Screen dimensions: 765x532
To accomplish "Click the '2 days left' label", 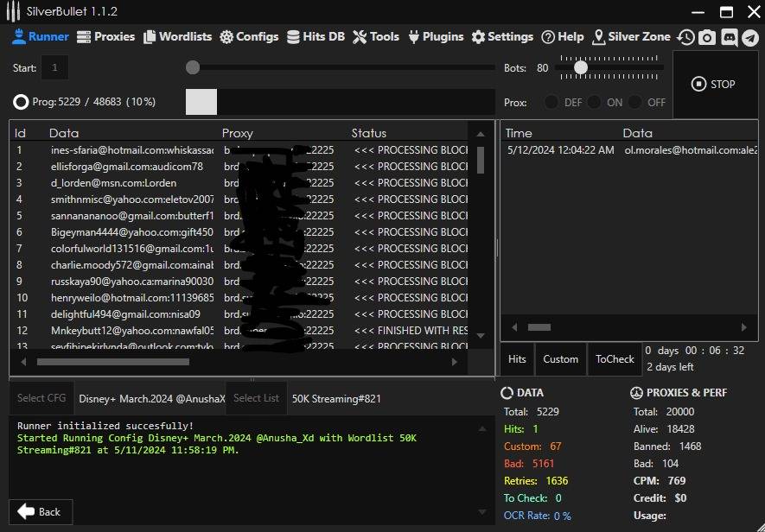I will 671,367.
